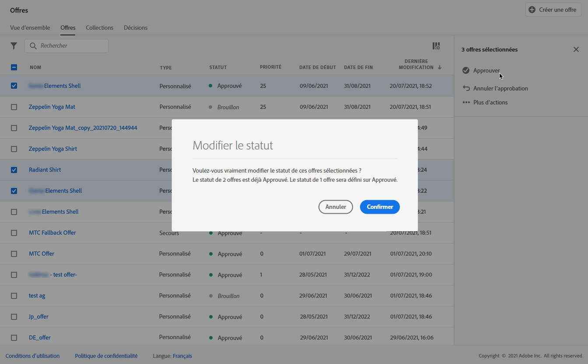Viewport: 588px width, 364px height.
Task: Click Brouillon status of test ag
Action: (229, 296)
